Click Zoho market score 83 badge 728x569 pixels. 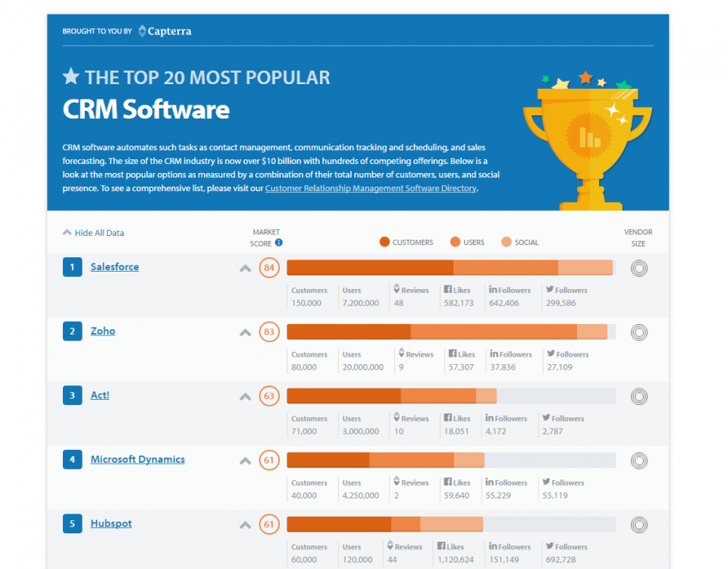tap(269, 332)
